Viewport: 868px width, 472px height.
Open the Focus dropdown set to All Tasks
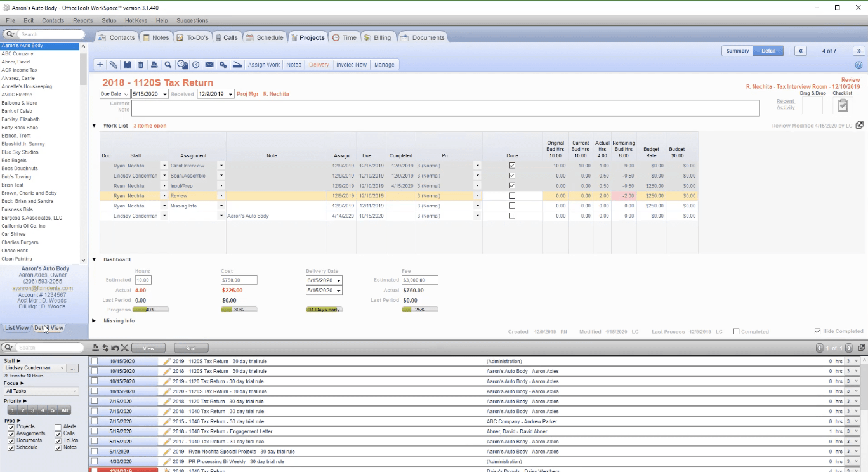pos(41,391)
